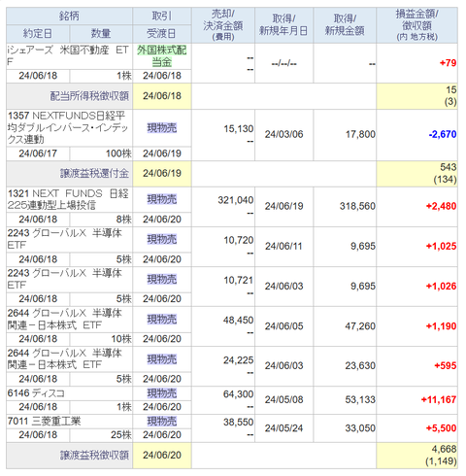Click the 24/06/05 acquisition date
Screen dimensions: 466x476
283,326
